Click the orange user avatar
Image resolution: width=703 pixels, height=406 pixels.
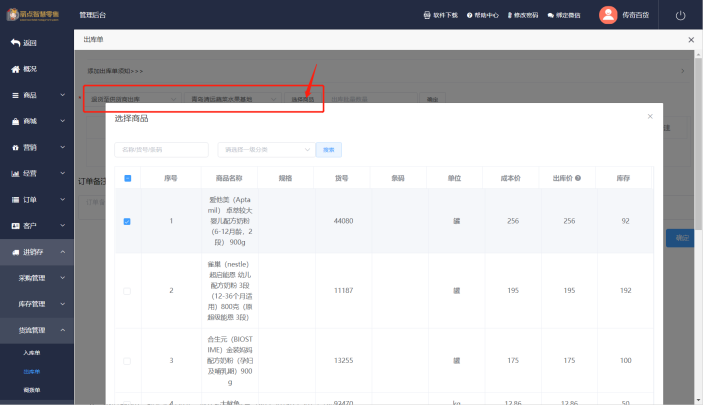tap(608, 15)
